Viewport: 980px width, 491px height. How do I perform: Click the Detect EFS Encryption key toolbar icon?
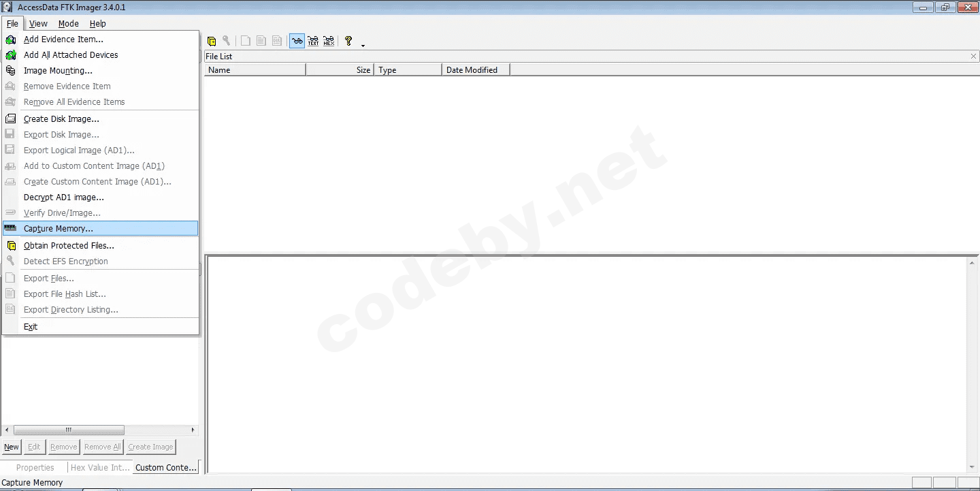pyautogui.click(x=227, y=41)
